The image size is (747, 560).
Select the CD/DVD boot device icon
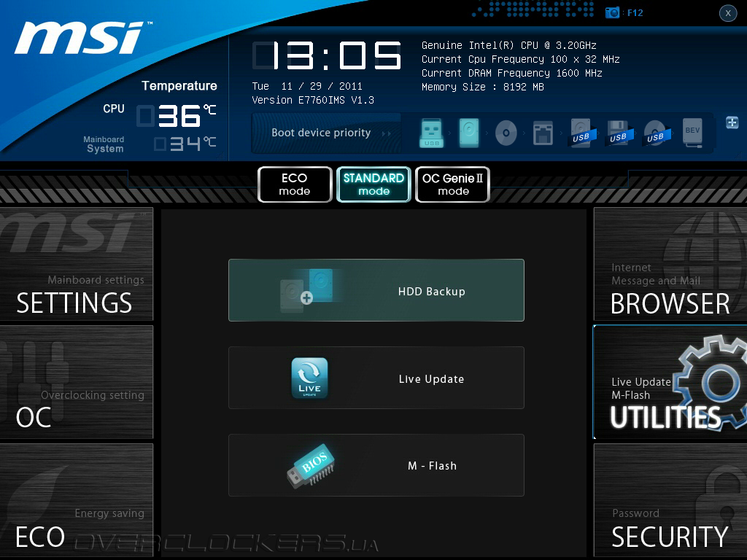(x=506, y=133)
